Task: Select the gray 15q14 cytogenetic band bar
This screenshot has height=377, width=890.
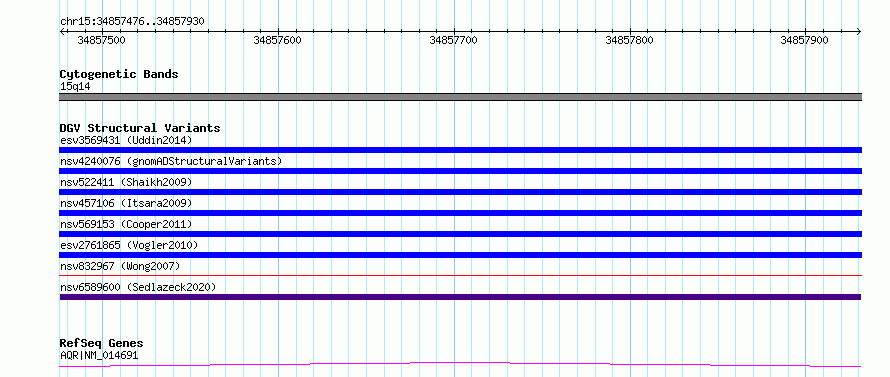Action: pos(460,97)
